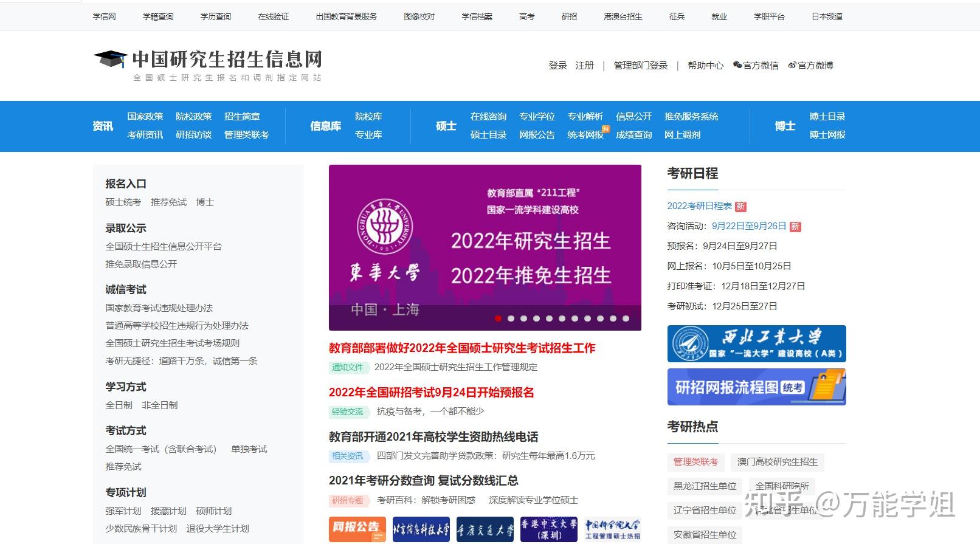Click the 重庆交通大学 logo tile

pos(485,529)
